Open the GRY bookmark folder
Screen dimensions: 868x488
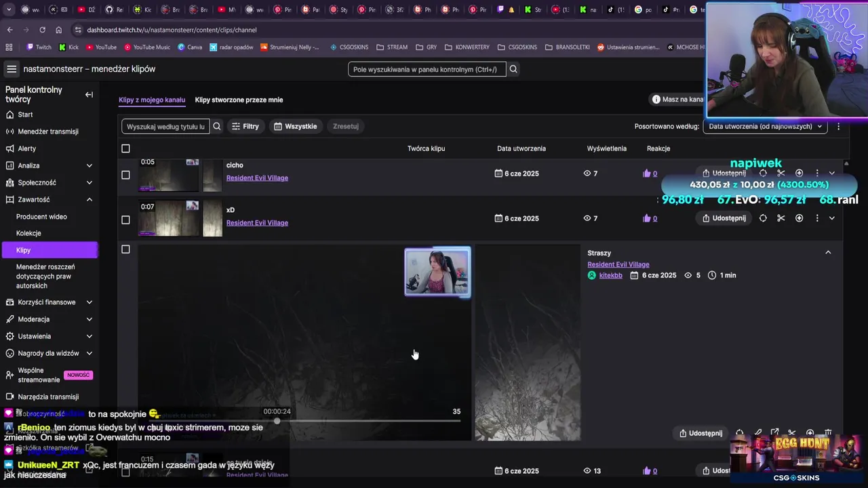click(426, 47)
